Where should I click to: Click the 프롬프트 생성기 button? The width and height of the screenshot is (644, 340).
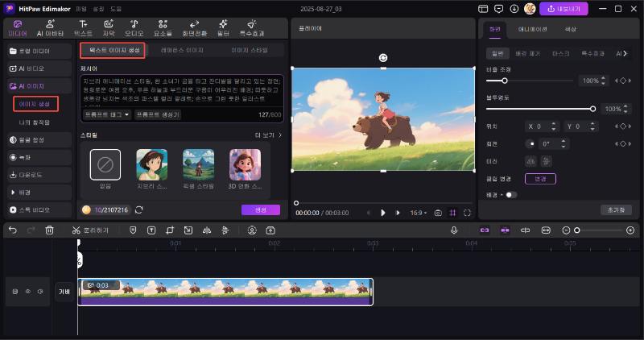[158, 114]
